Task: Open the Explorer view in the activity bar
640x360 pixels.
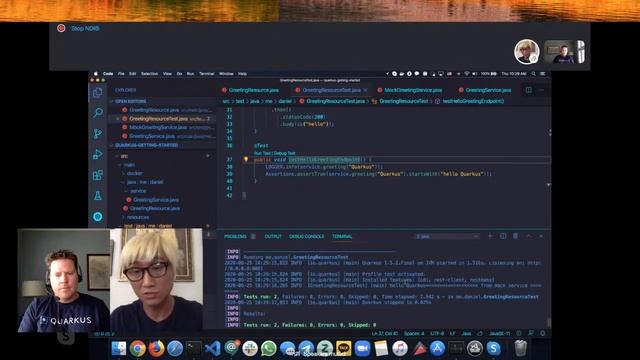Action: point(98,93)
